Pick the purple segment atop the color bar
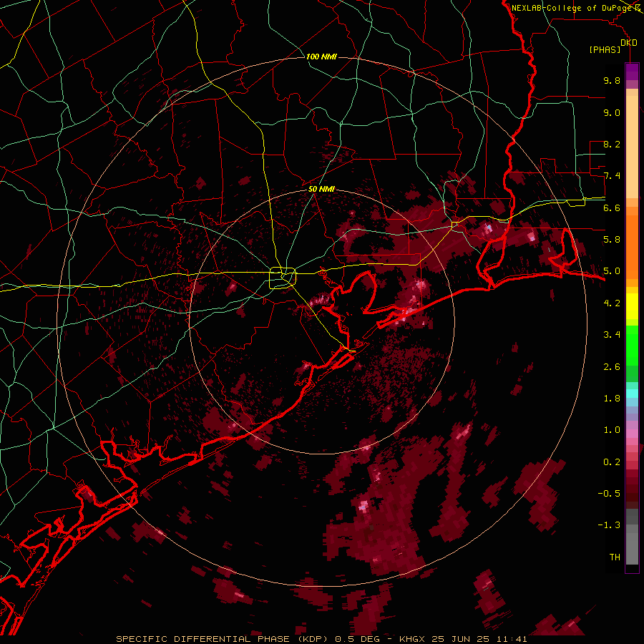644x644 pixels. (x=632, y=72)
